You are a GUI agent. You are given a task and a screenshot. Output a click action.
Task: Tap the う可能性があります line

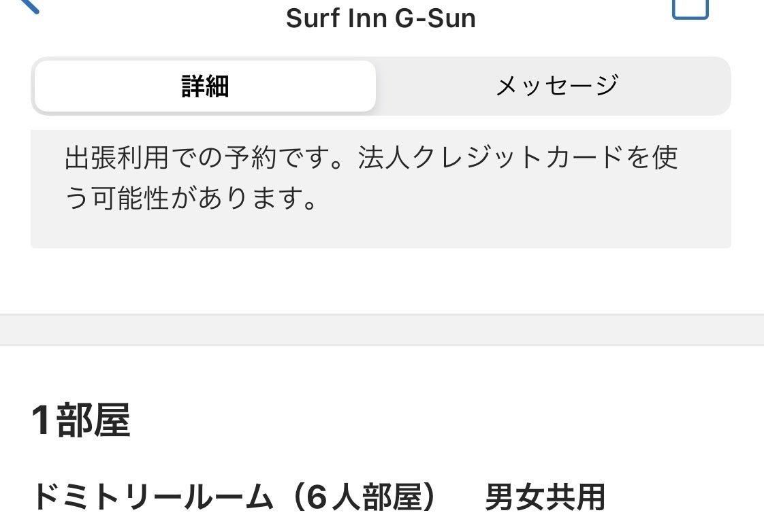point(191,200)
